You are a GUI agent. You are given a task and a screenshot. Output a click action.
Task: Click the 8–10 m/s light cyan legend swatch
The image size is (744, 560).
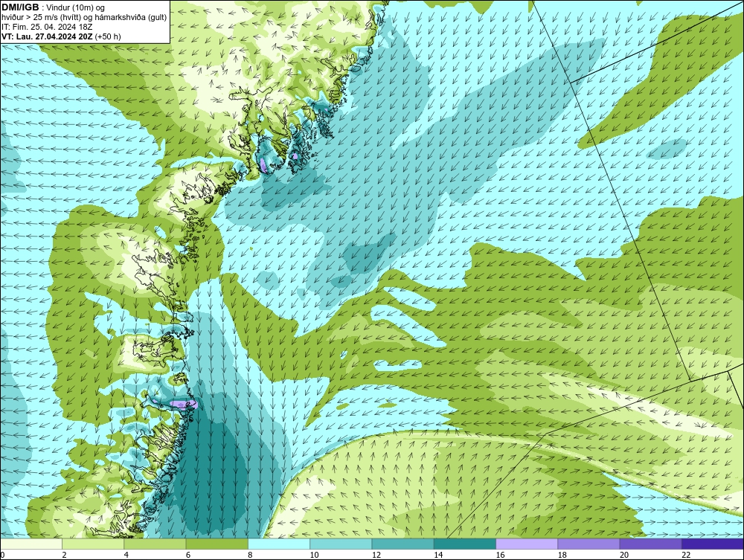pyautogui.click(x=279, y=544)
